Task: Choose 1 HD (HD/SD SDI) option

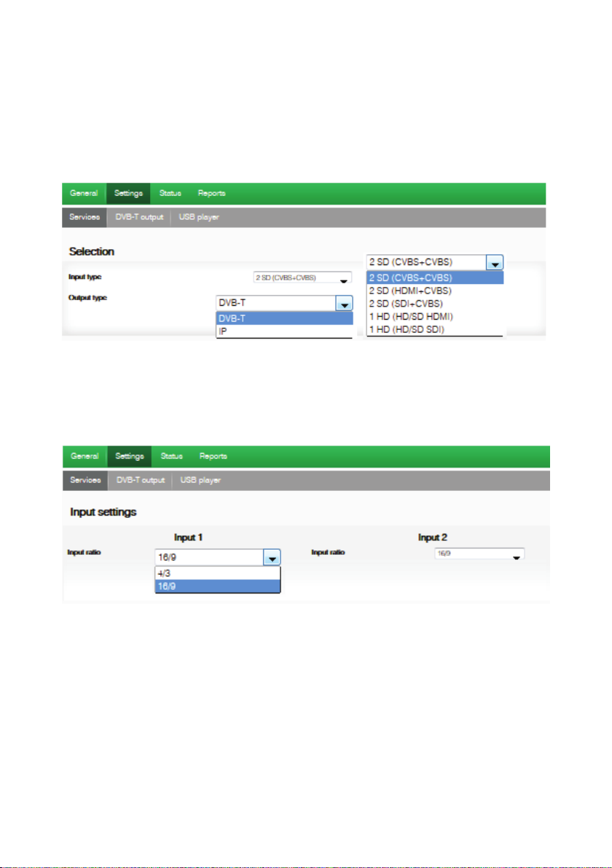Action: 435,329
